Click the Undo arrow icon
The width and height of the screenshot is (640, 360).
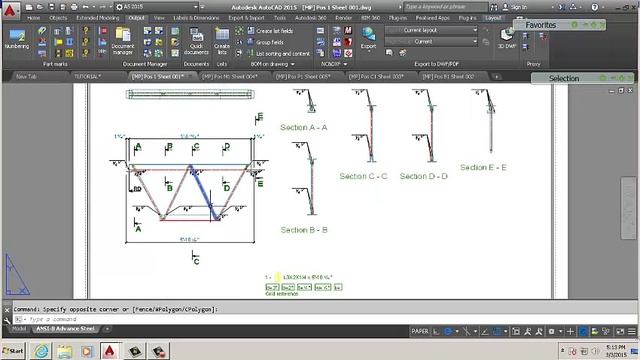[85, 7]
